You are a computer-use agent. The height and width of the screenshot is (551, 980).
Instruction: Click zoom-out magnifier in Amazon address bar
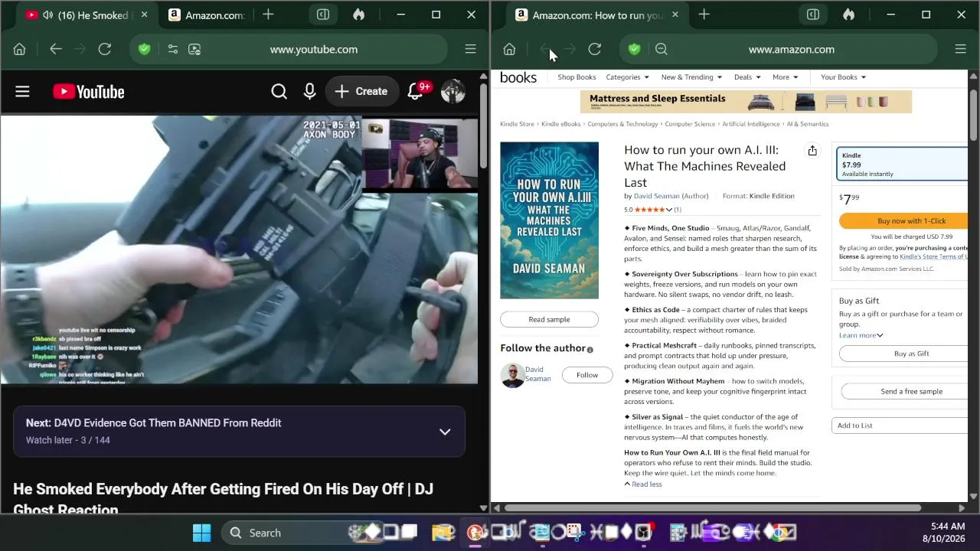[x=661, y=49]
